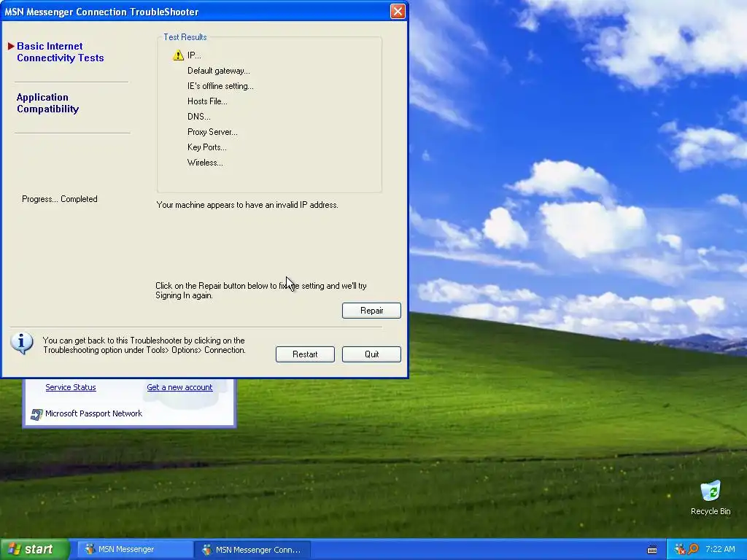
Task: Open the Service Status link
Action: coord(71,387)
